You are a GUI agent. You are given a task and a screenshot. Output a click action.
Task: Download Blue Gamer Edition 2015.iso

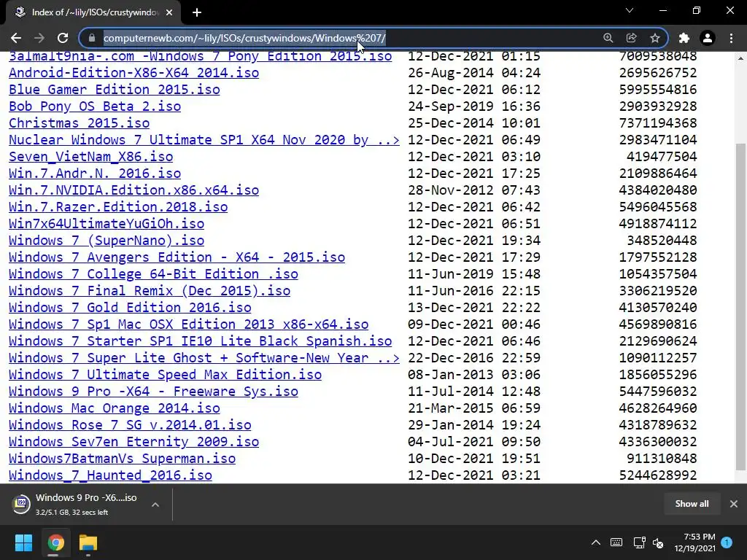tap(115, 90)
